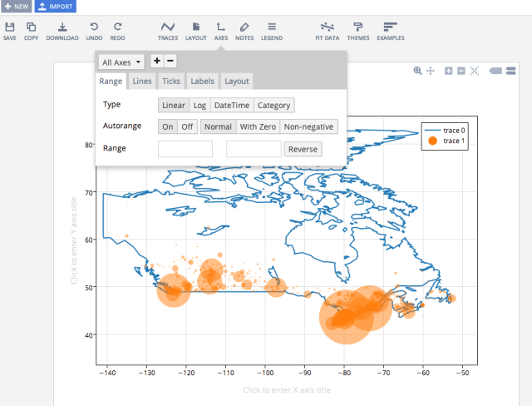
Task: Click the first Range input field
Action: pos(185,150)
